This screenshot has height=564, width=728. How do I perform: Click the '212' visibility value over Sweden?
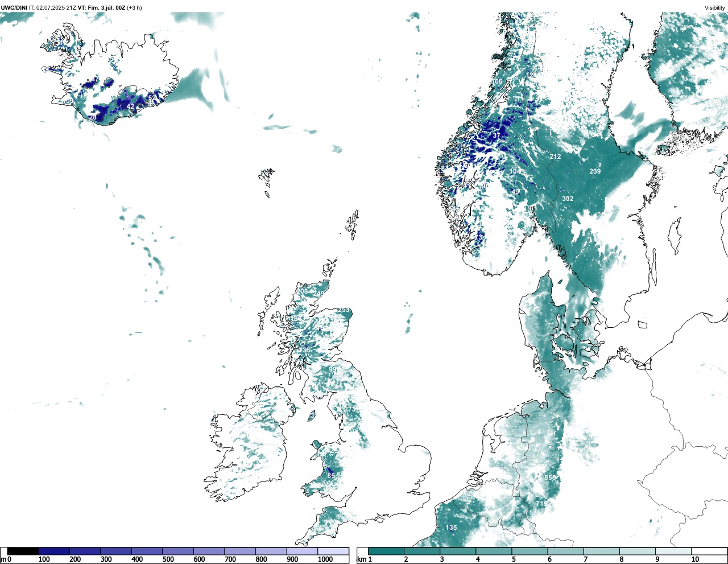[x=555, y=157]
